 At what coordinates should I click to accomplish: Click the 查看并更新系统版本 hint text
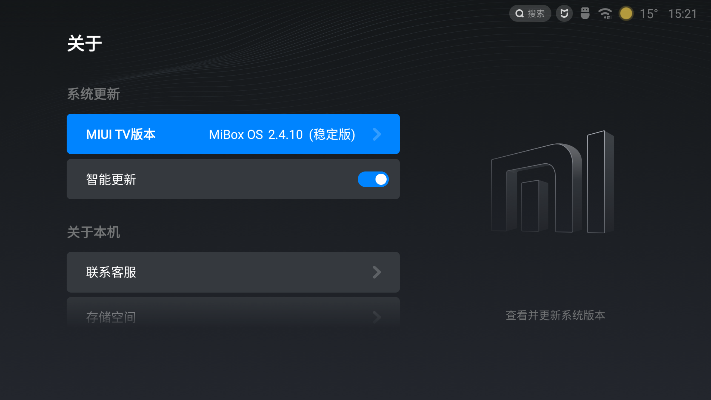point(555,316)
